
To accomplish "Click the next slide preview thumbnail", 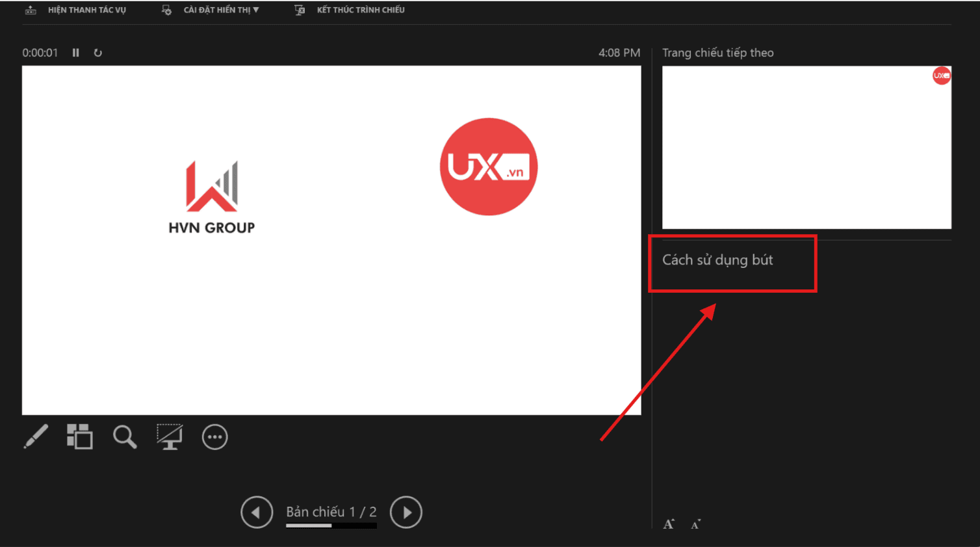I will tap(806, 147).
